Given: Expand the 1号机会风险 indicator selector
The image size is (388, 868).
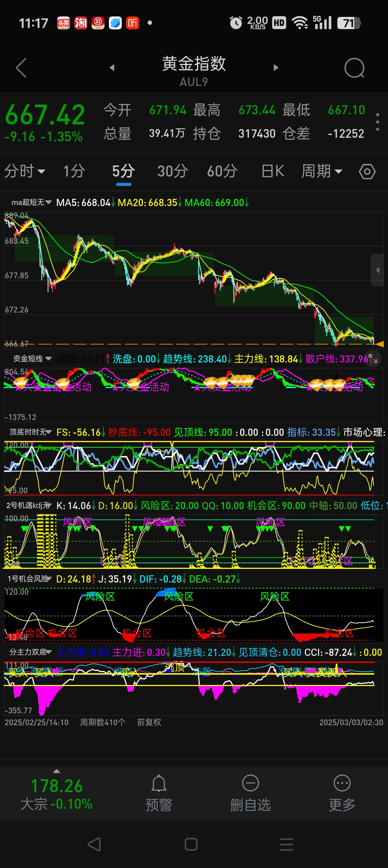Looking at the screenshot, I should point(30,579).
